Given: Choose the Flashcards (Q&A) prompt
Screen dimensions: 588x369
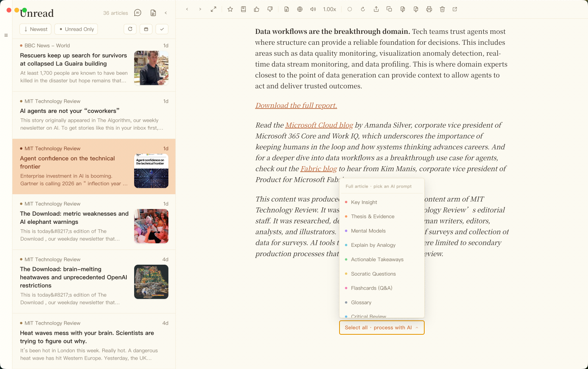Looking at the screenshot, I should (382, 288).
